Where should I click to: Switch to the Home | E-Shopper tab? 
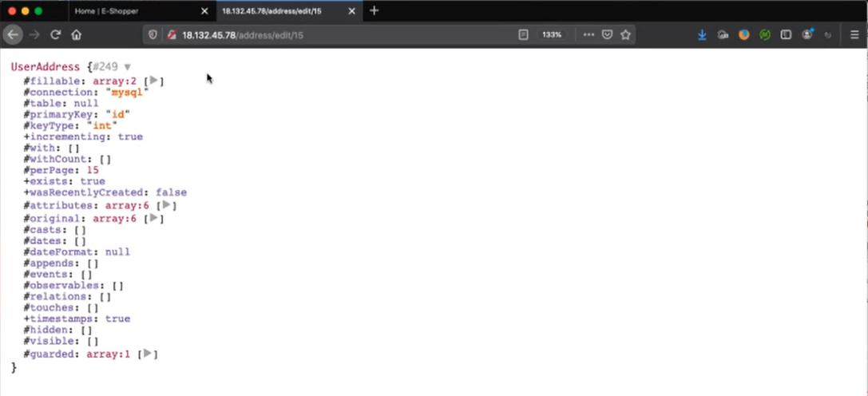coord(128,11)
